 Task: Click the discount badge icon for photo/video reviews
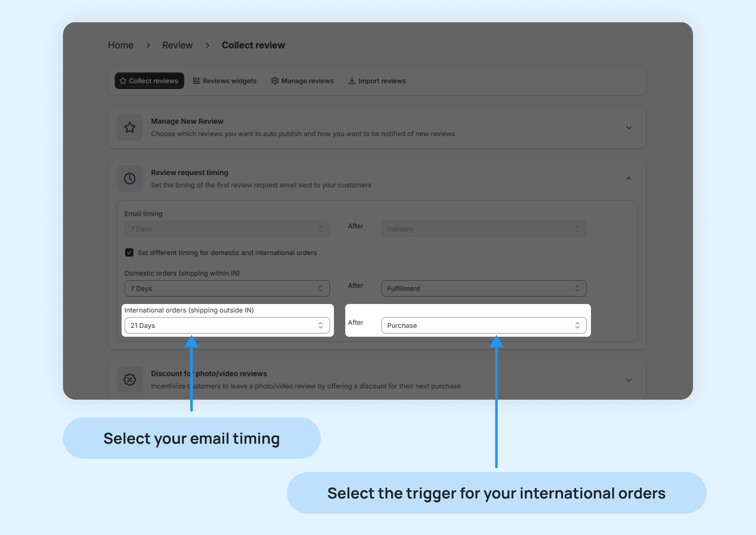(x=129, y=380)
